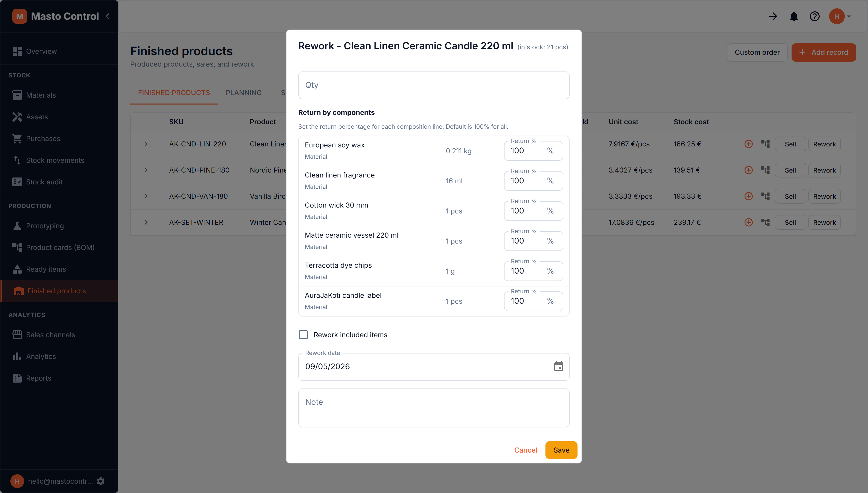This screenshot has height=493, width=868.
Task: Focus the Qty input field
Action: coord(434,85)
